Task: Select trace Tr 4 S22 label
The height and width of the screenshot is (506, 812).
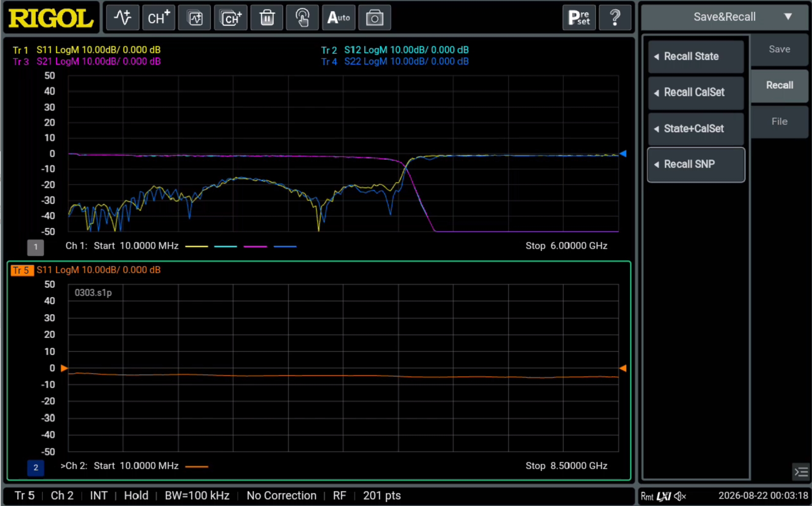Action: coord(395,62)
